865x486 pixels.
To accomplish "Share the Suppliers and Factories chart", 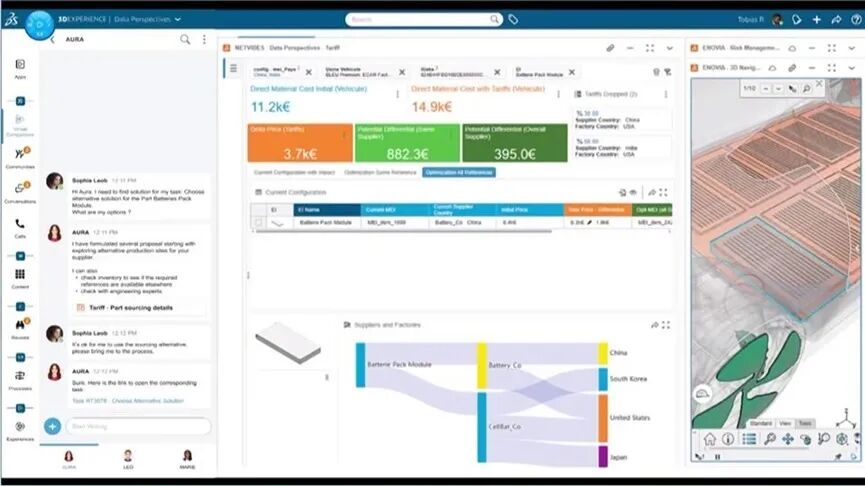I will coord(654,325).
